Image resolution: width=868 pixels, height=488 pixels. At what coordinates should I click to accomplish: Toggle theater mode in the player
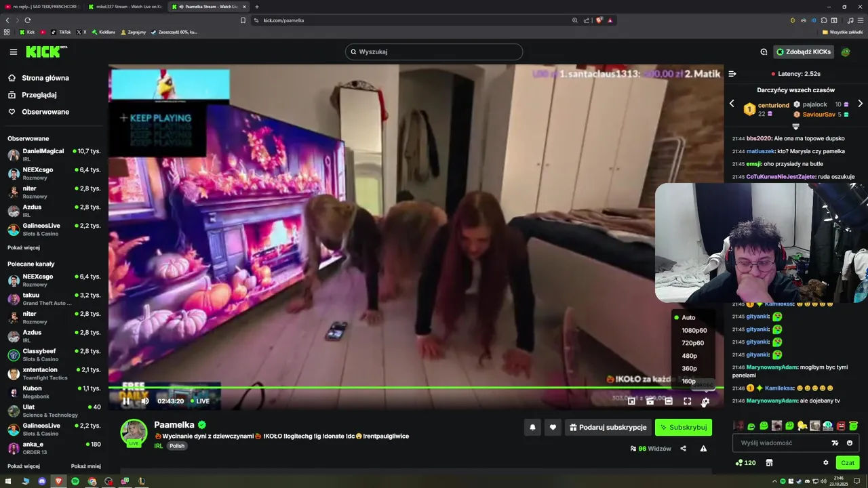point(668,401)
